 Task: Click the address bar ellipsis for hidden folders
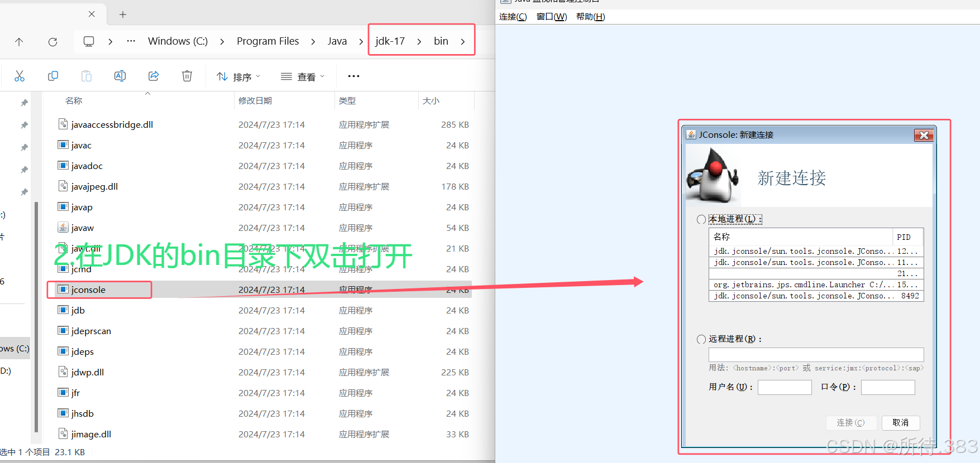point(131,41)
